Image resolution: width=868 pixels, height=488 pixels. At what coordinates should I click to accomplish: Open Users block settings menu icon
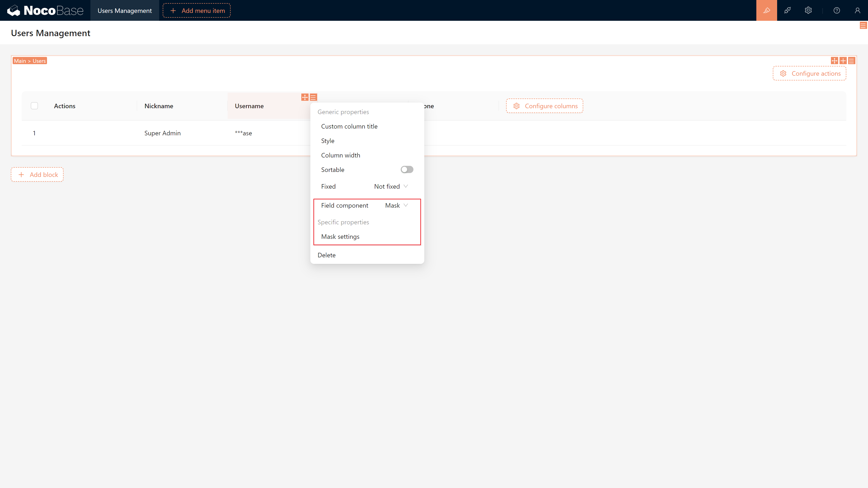851,61
